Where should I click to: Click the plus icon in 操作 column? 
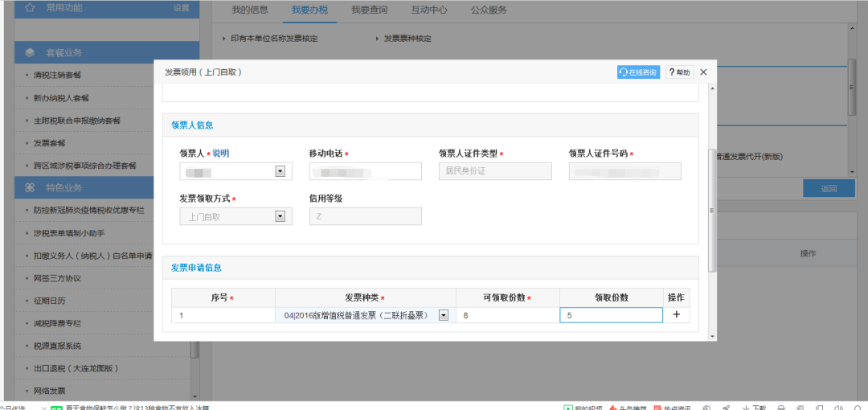677,314
